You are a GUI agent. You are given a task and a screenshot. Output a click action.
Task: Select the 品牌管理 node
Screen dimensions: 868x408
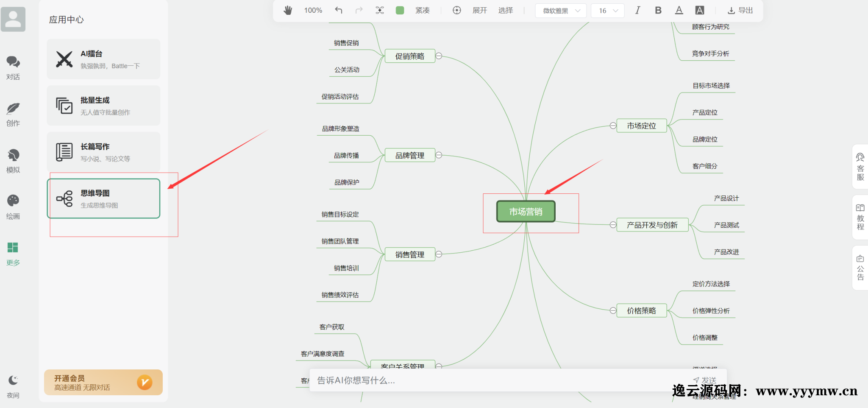pos(410,155)
